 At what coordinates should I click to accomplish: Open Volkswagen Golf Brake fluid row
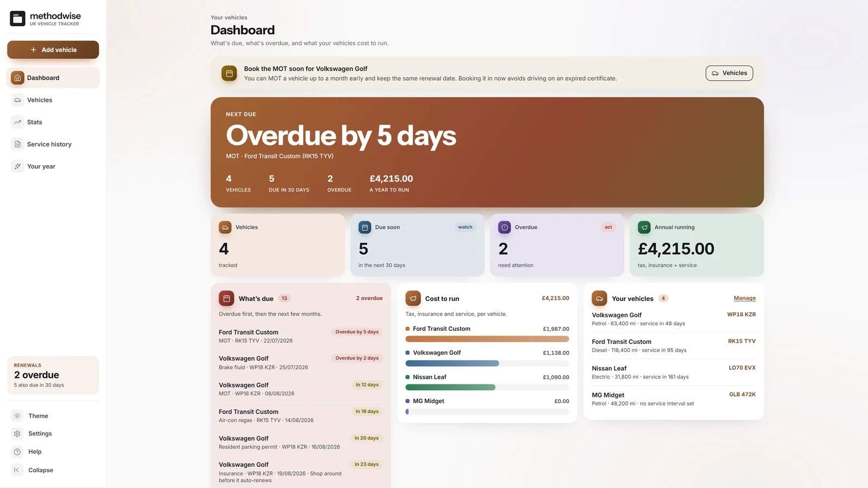tap(301, 363)
